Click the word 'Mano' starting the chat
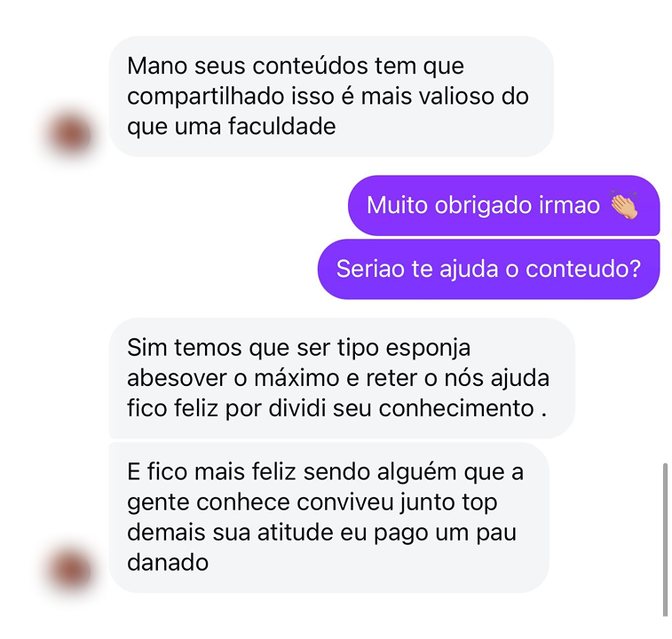Image resolution: width=672 pixels, height=639 pixels. (157, 67)
